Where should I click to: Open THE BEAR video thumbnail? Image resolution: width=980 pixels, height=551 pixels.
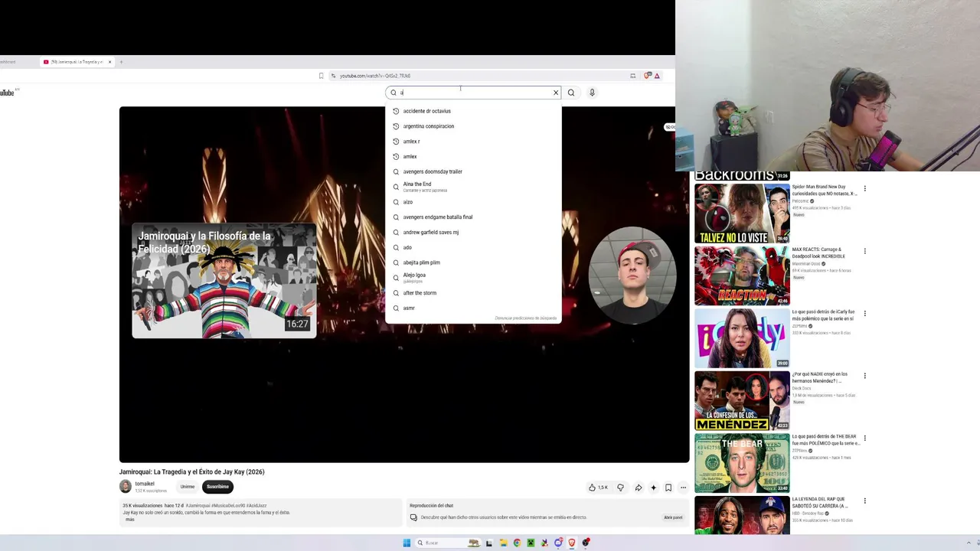[x=742, y=463]
